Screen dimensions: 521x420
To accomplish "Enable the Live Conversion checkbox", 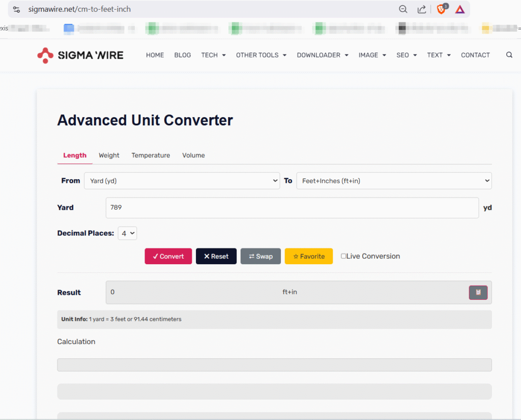I will (x=343, y=256).
